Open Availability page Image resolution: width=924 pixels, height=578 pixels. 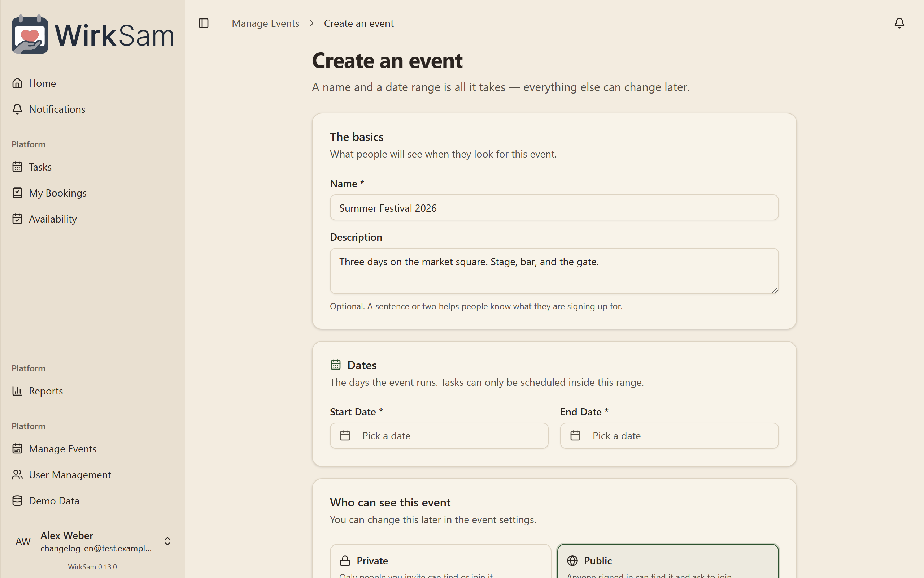(92, 219)
